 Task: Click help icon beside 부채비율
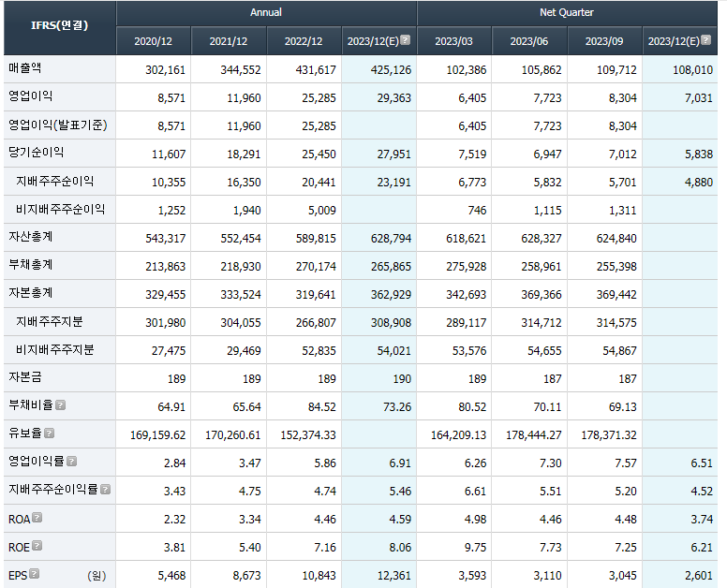(60, 405)
